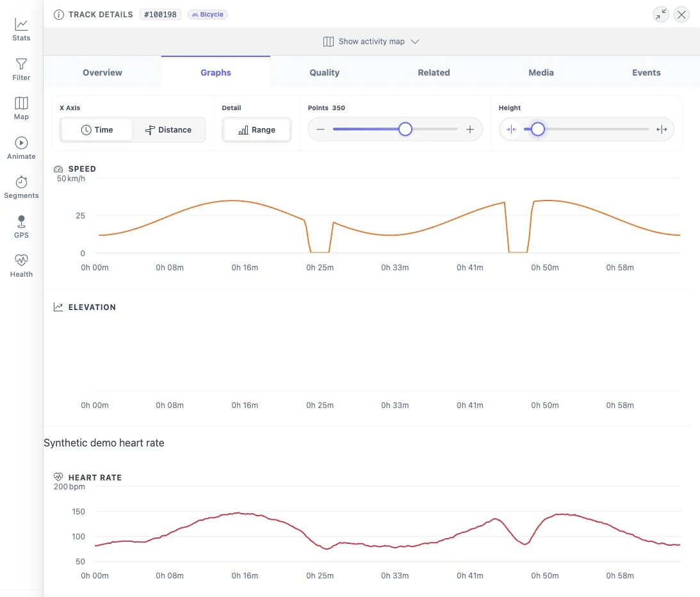Open the Health sidebar panel
Image resolution: width=700 pixels, height=597 pixels.
click(21, 266)
